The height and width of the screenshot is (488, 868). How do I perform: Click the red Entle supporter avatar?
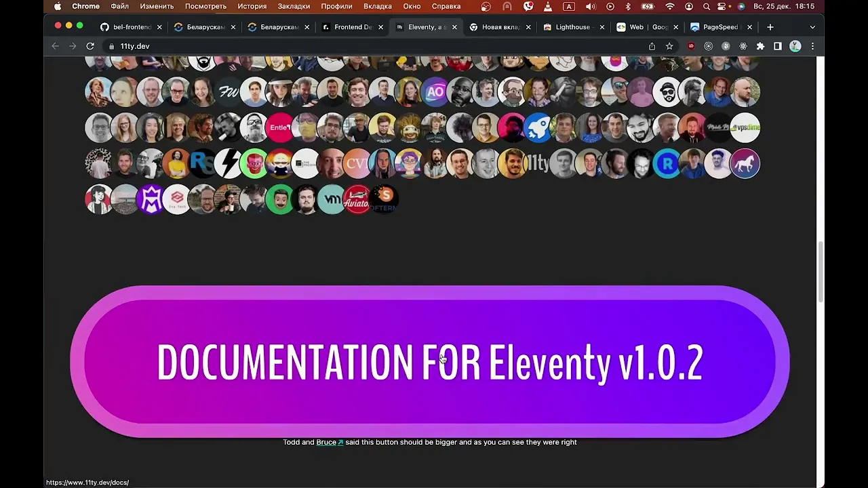[279, 127]
